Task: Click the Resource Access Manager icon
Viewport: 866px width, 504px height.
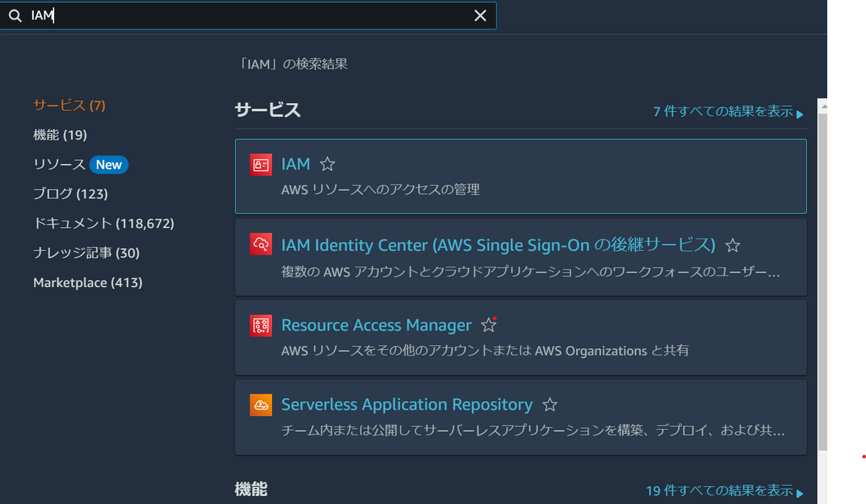Action: (x=261, y=325)
